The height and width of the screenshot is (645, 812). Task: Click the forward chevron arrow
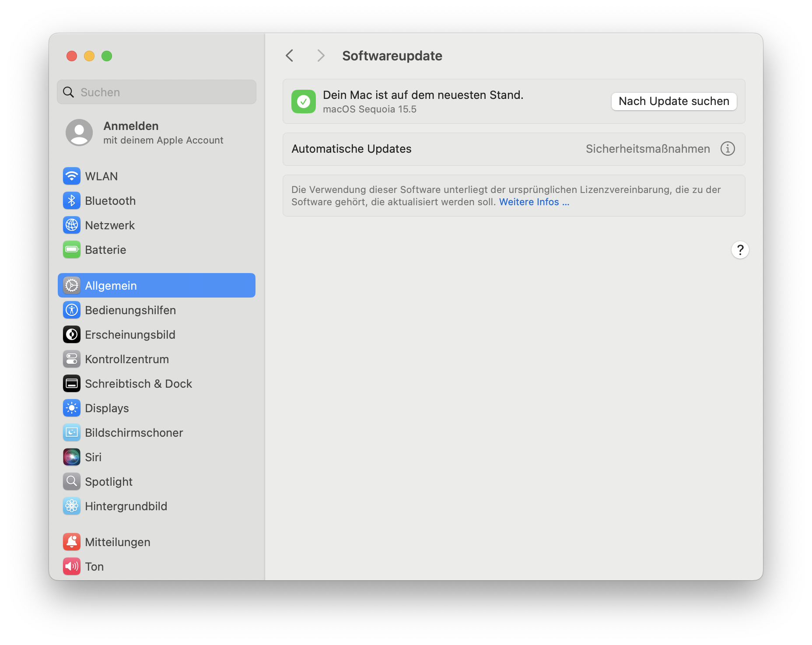click(321, 56)
